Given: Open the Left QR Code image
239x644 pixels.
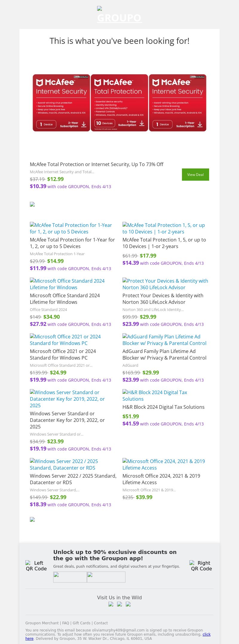Looking at the screenshot, I should [36, 566].
